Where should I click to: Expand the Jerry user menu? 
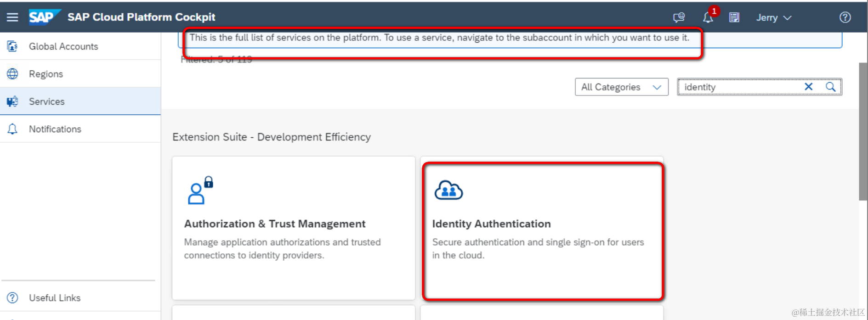coord(774,17)
